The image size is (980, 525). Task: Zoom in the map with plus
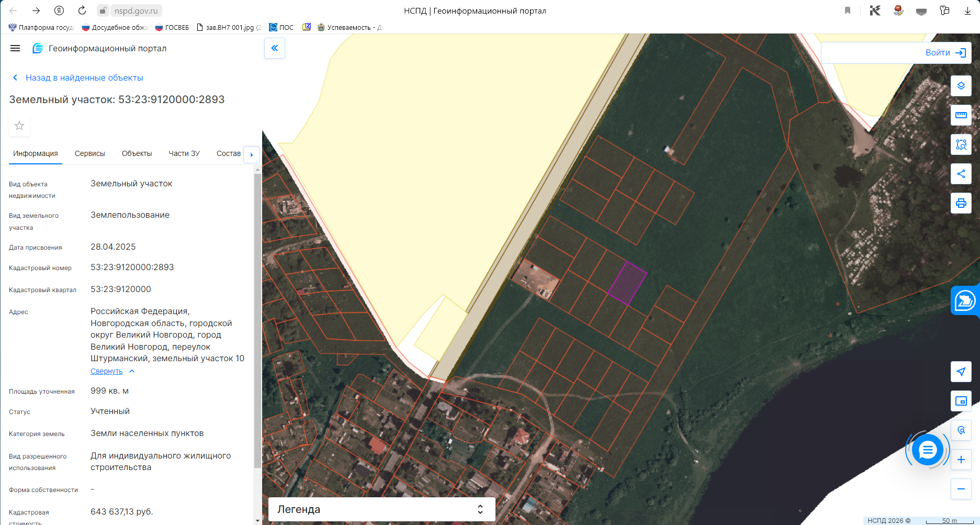coord(961,460)
